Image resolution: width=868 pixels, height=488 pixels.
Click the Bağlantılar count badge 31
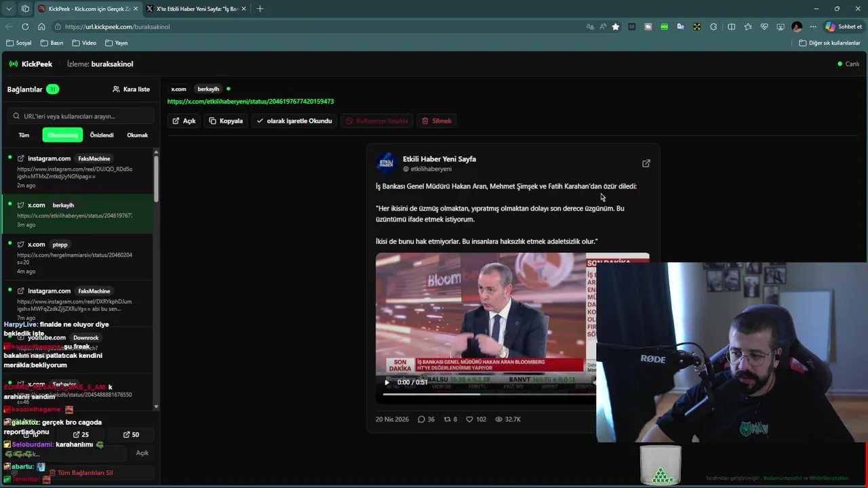[x=52, y=89]
